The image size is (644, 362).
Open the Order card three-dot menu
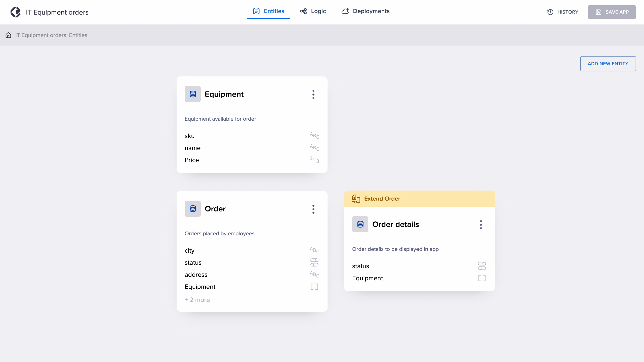313,209
